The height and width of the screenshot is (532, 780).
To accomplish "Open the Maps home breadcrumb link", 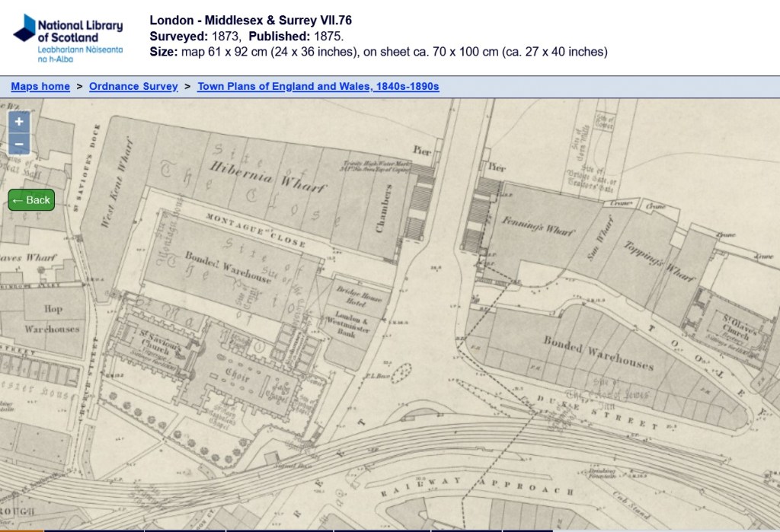I will tap(40, 87).
